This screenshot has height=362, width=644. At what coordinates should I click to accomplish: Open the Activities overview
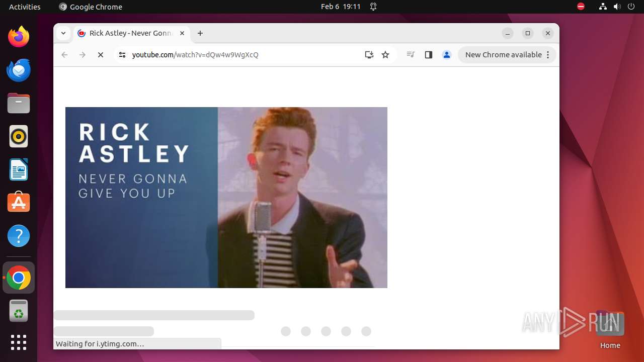25,7
